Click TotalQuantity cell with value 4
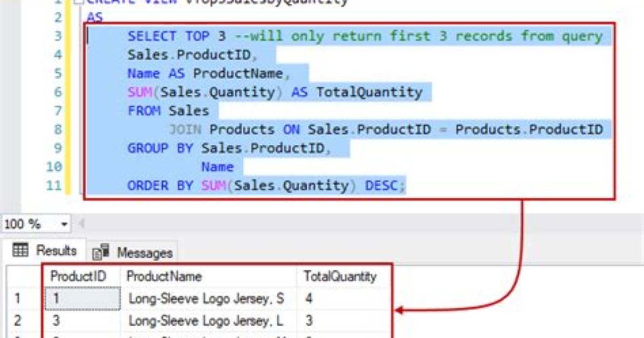The width and height of the screenshot is (644, 338). (309, 299)
